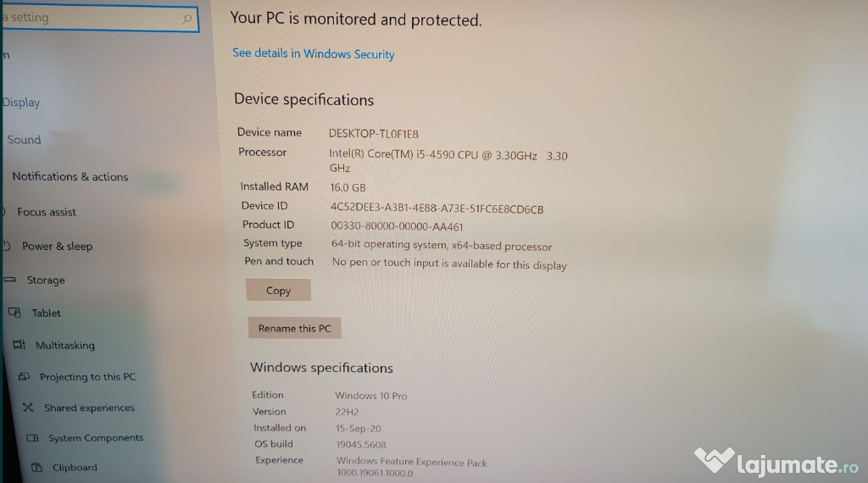The image size is (868, 483).
Task: Select the Tablet icon in sidebar
Action: 14,313
